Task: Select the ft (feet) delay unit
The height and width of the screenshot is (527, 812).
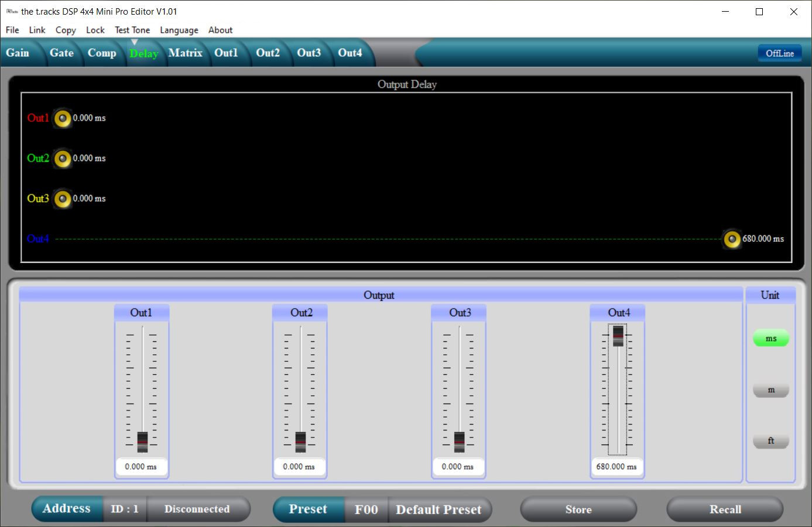Action: click(771, 441)
